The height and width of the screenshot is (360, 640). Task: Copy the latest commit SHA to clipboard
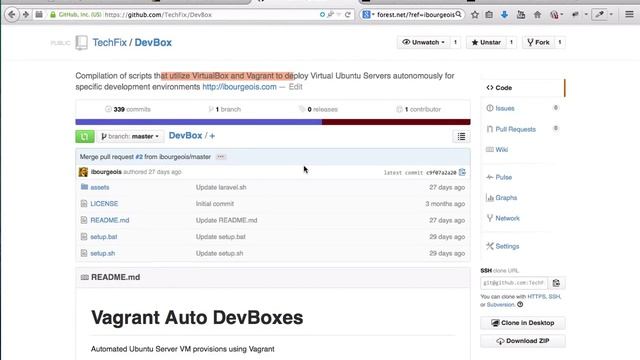click(462, 172)
